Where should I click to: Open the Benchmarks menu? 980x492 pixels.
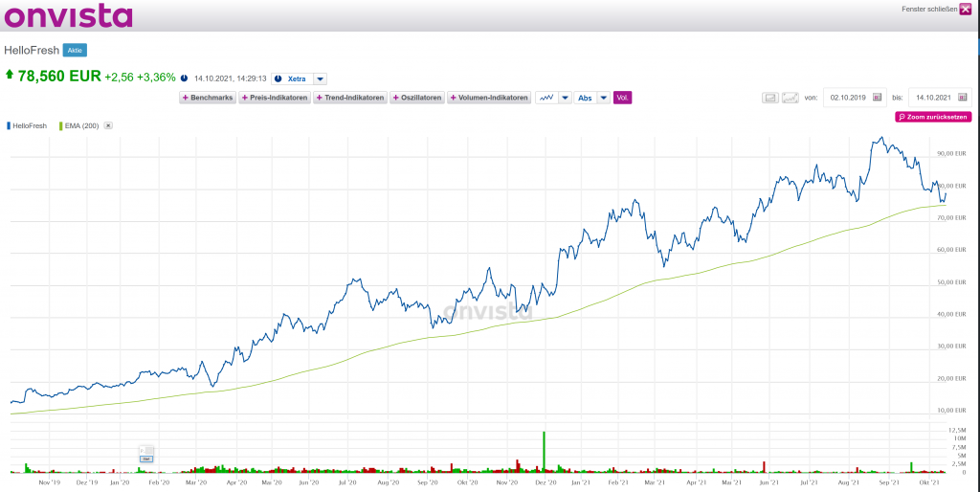[208, 98]
